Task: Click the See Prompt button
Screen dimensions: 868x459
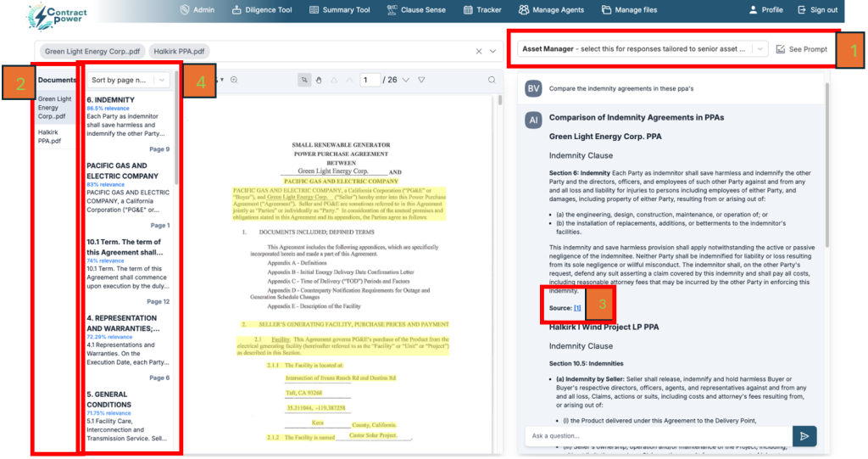Action: click(802, 49)
